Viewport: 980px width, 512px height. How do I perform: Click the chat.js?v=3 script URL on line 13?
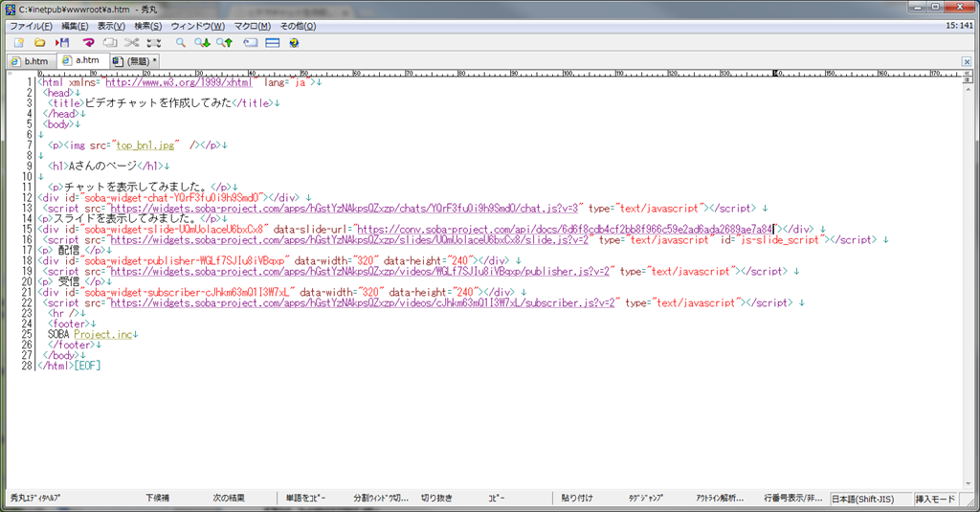point(345,209)
